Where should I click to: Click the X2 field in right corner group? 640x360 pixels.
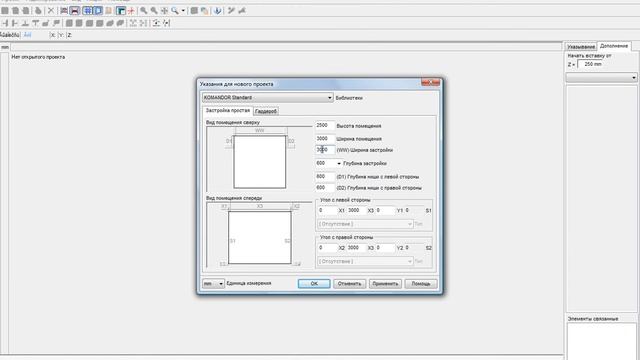click(327, 248)
